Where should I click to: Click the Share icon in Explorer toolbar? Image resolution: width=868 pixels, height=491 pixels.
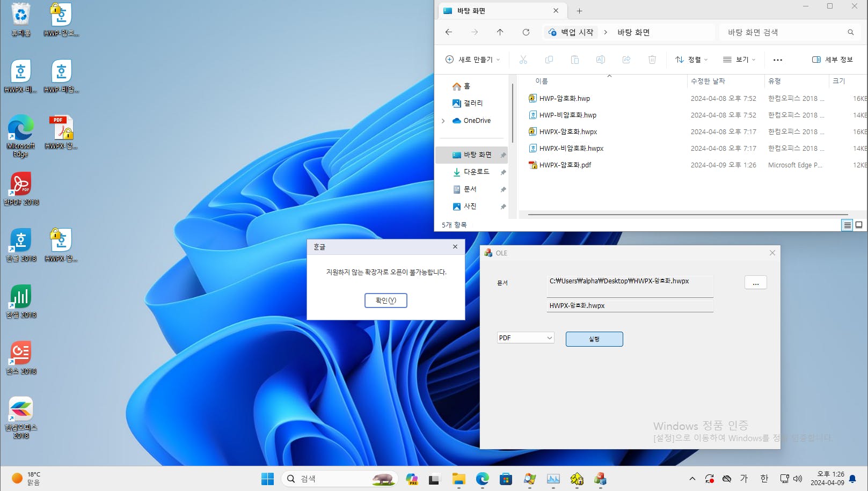coord(626,60)
